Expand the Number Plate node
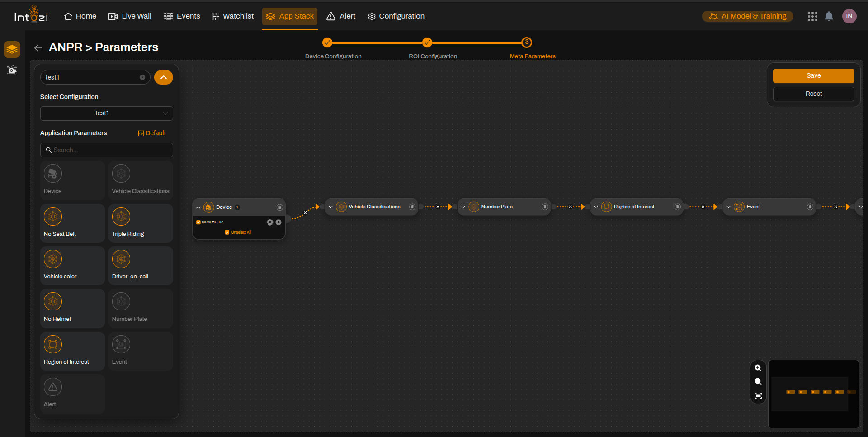The height and width of the screenshot is (437, 868). (463, 207)
